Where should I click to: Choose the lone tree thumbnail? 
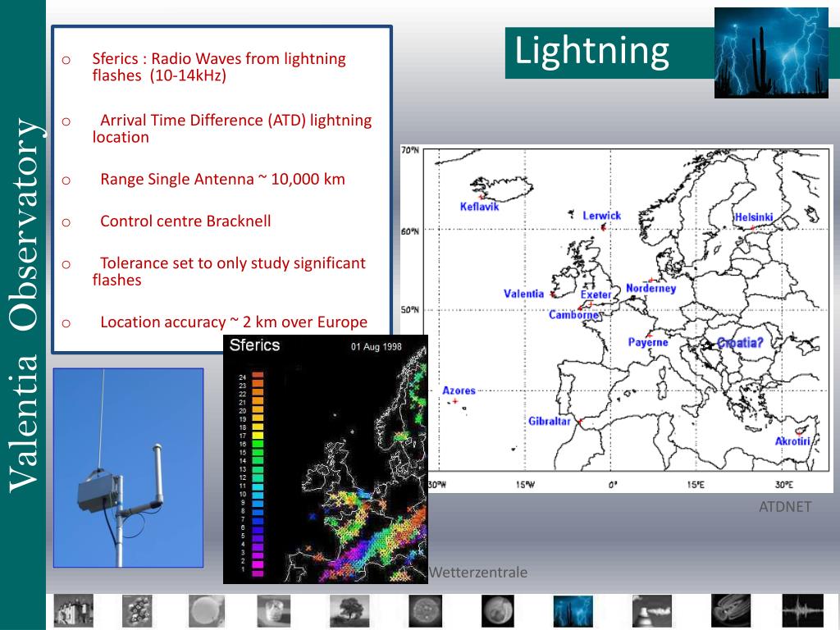[x=349, y=610]
